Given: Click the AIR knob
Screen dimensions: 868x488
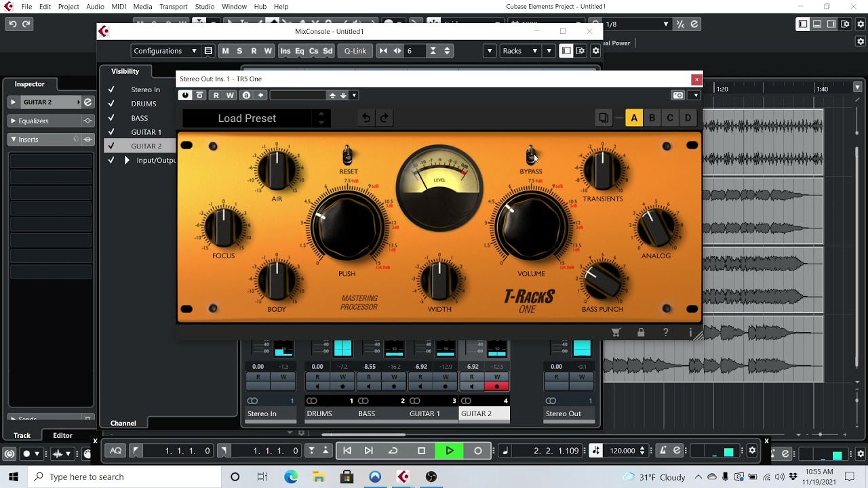Looking at the screenshot, I should [277, 169].
